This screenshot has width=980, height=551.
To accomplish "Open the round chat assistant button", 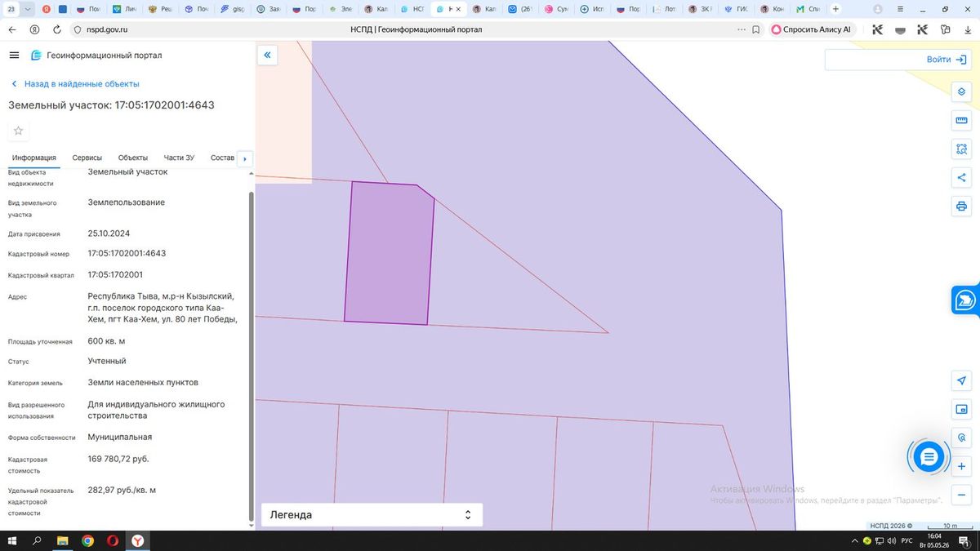I will click(928, 457).
